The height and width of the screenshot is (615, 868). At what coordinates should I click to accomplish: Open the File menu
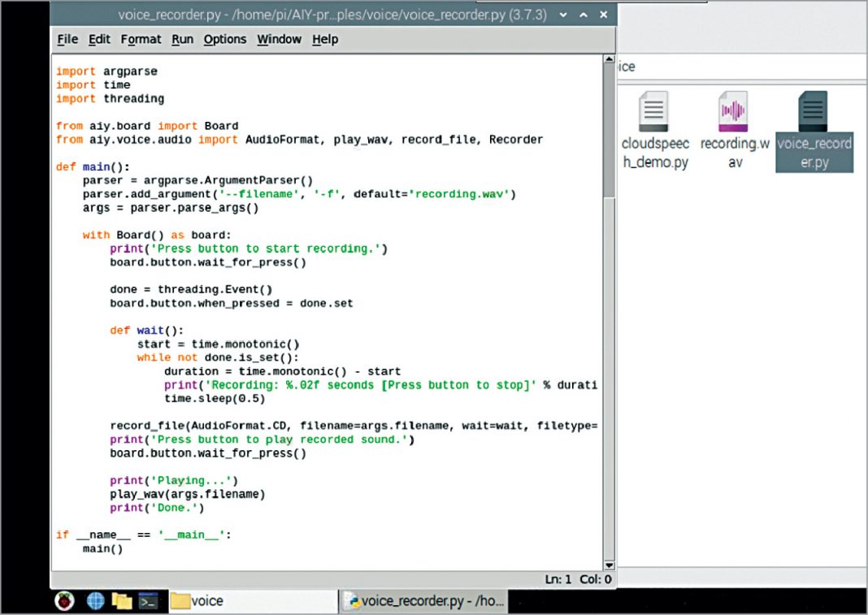click(x=67, y=39)
